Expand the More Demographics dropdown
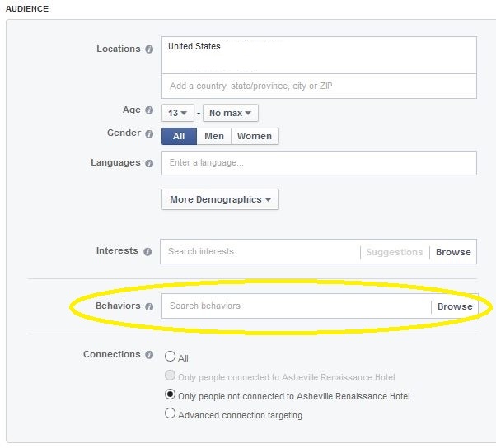The height and width of the screenshot is (448, 496). pyautogui.click(x=220, y=199)
